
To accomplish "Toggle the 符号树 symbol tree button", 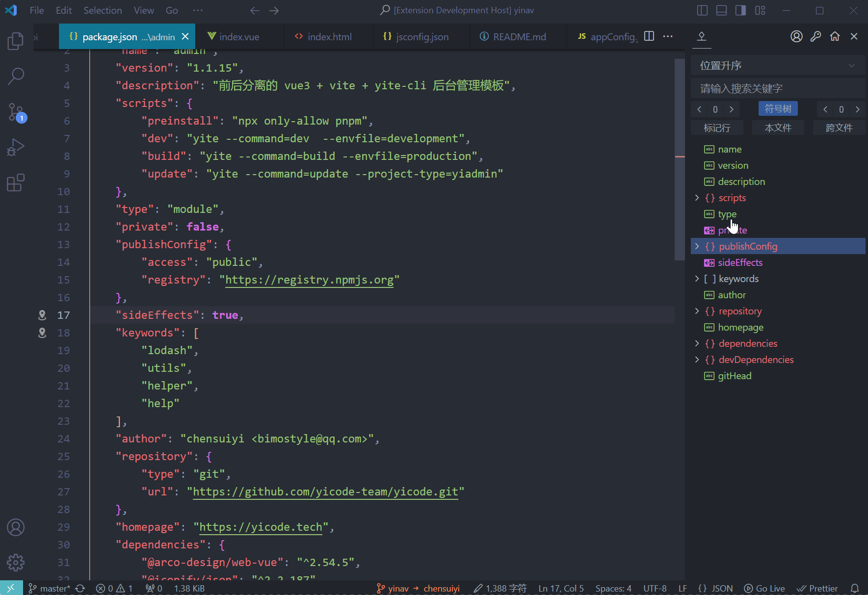I will [778, 109].
